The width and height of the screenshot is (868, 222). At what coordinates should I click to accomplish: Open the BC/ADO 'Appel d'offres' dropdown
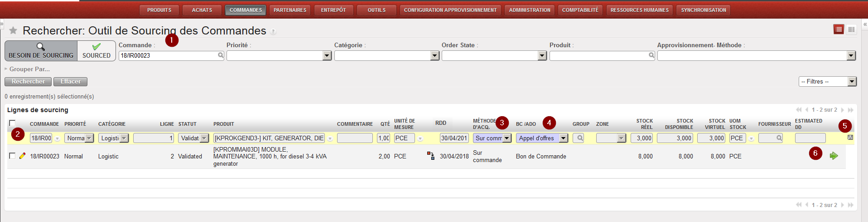coord(563,138)
